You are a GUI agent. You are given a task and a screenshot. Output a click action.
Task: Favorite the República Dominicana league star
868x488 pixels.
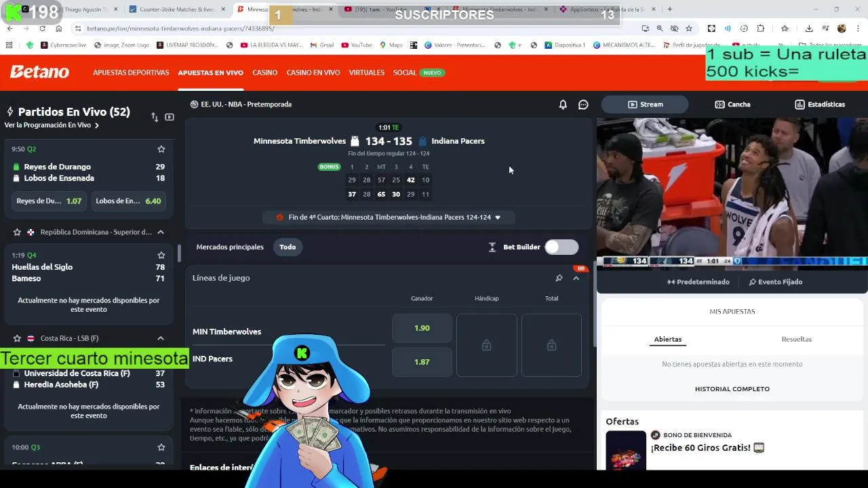[x=17, y=232]
